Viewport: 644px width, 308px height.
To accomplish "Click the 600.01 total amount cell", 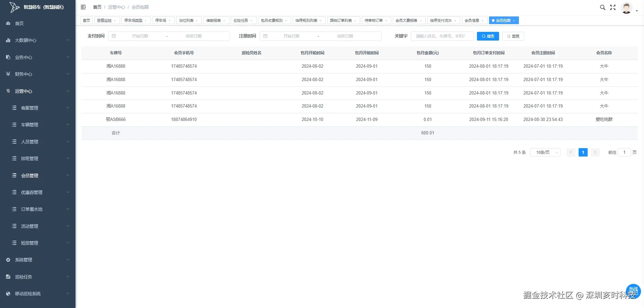I will point(428,133).
